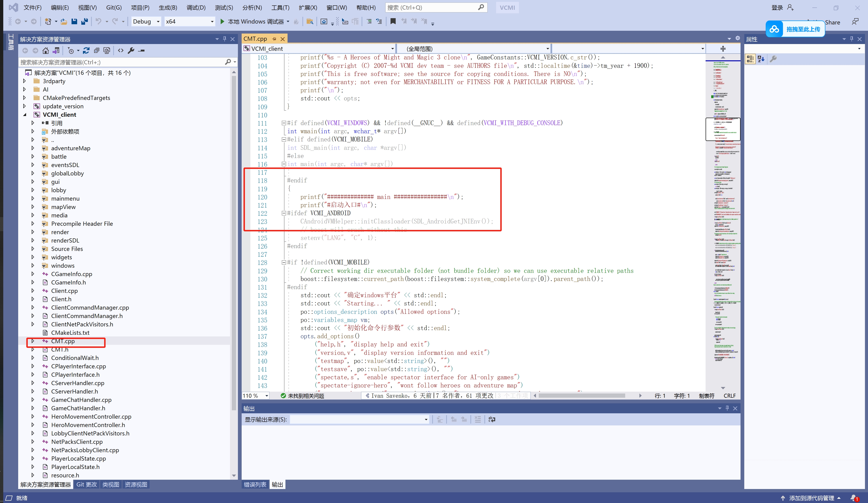This screenshot has width=868, height=503.
Task: Undo the last edit with the undo arrow
Action: pyautogui.click(x=99, y=22)
